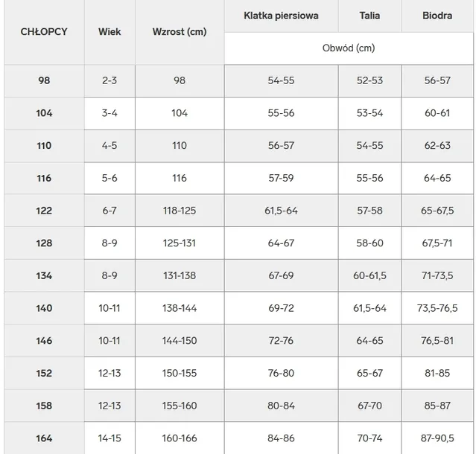Select height cell 160-166
The width and height of the screenshot is (476, 454).
click(x=179, y=438)
